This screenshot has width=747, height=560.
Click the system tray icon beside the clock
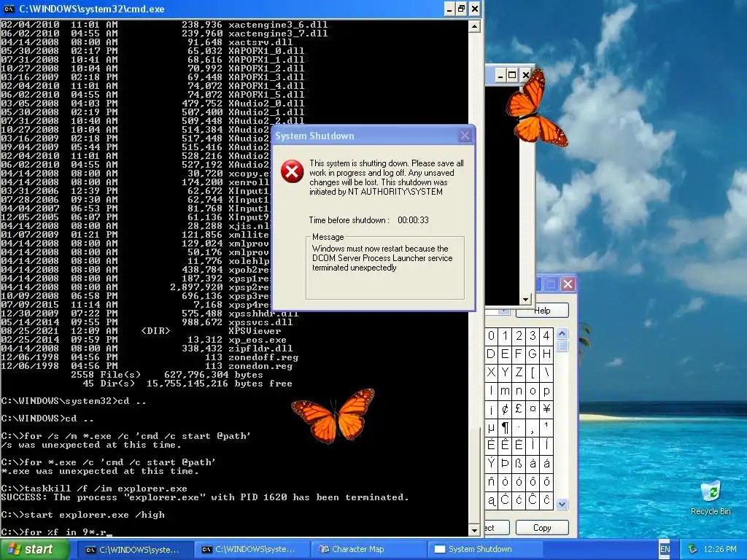pos(692,549)
